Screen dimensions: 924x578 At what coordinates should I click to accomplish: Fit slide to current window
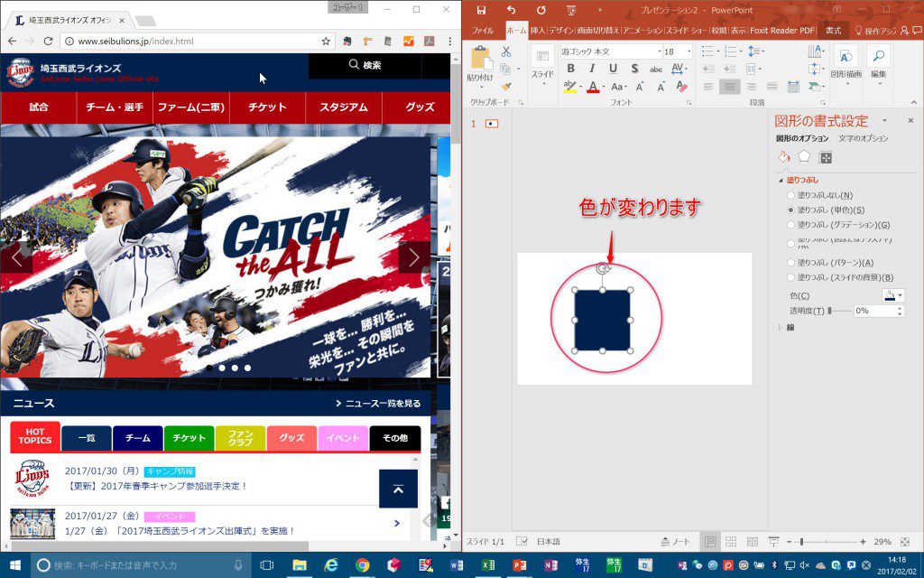tap(906, 542)
